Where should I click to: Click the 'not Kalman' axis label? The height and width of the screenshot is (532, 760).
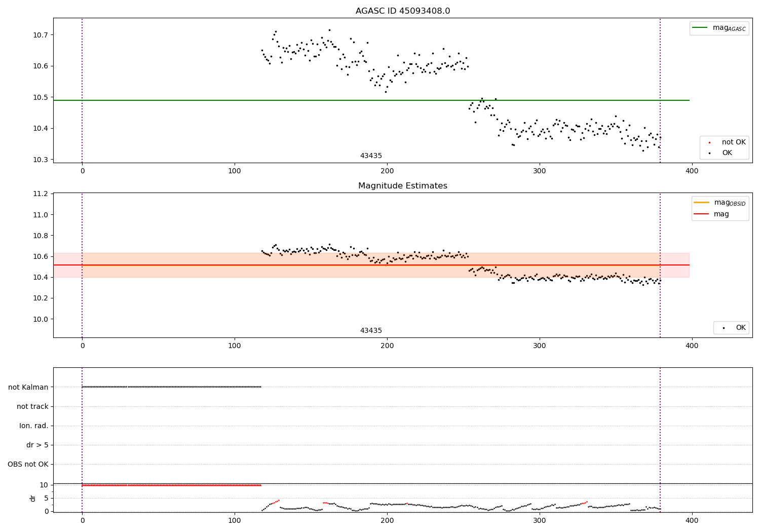pyautogui.click(x=28, y=387)
